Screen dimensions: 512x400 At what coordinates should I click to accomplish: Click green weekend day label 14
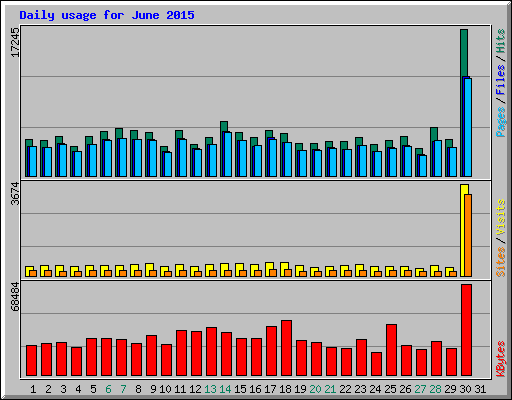pyautogui.click(x=225, y=389)
